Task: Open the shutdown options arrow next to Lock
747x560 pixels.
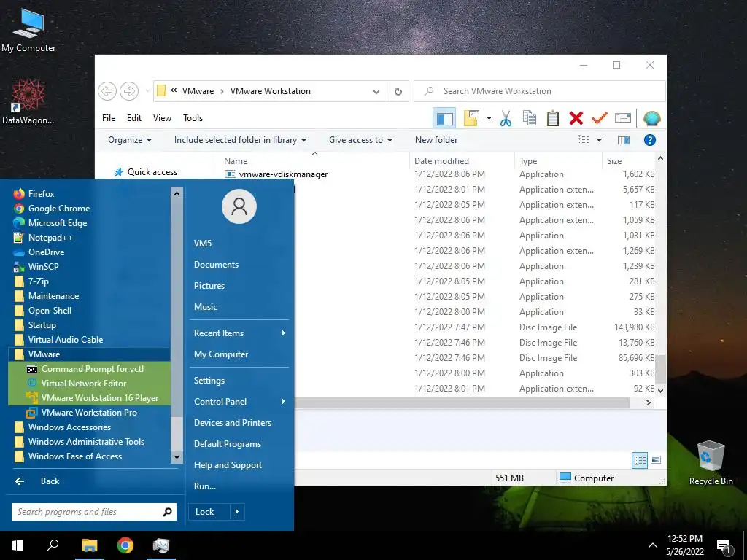Action: [237, 512]
